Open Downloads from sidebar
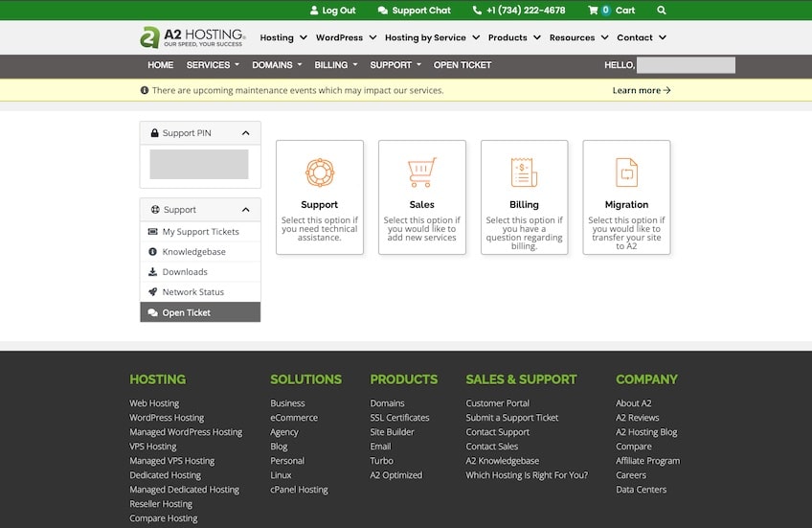812x528 pixels. pos(200,271)
